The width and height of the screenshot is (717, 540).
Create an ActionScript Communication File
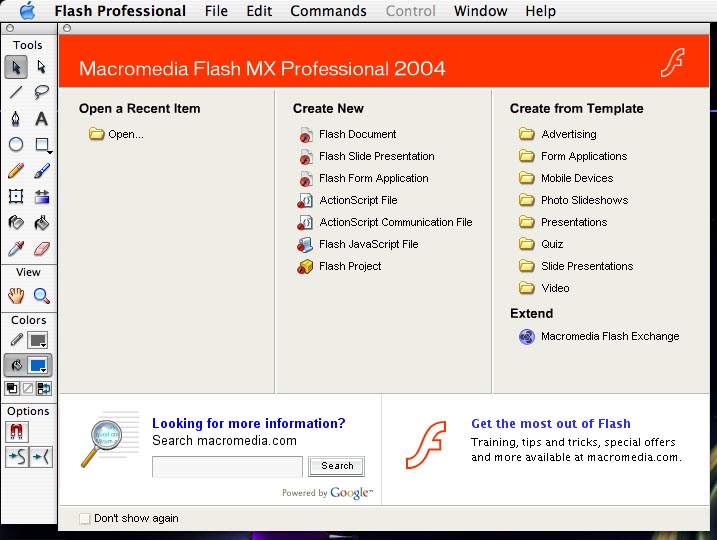pos(385,222)
